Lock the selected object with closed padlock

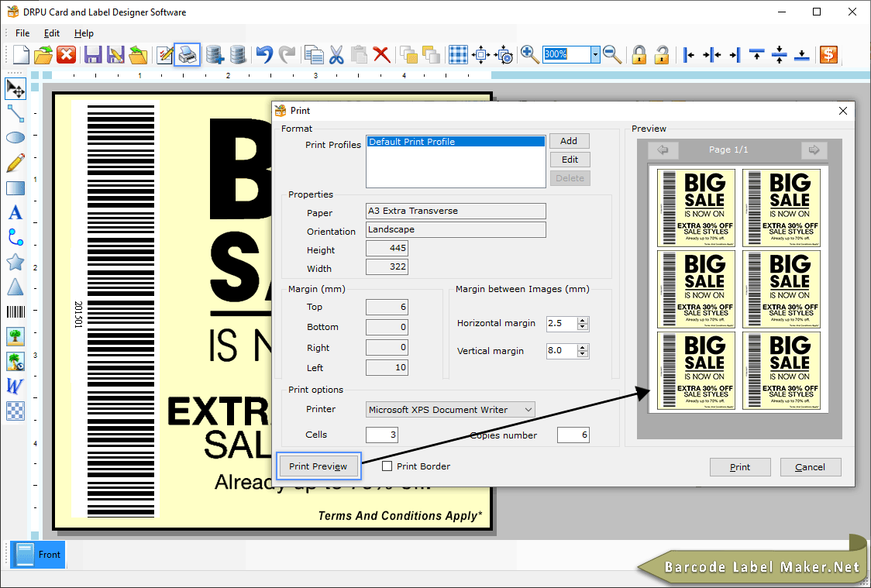point(639,54)
